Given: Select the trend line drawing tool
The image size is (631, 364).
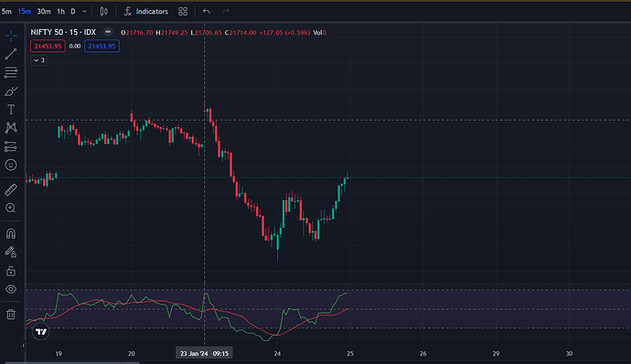Looking at the screenshot, I should point(11,54).
